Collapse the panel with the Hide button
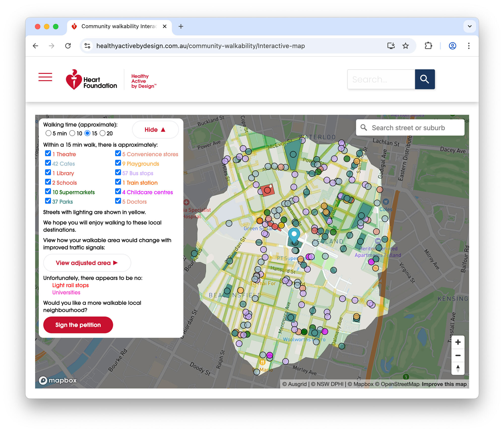The image size is (504, 432). 155,129
